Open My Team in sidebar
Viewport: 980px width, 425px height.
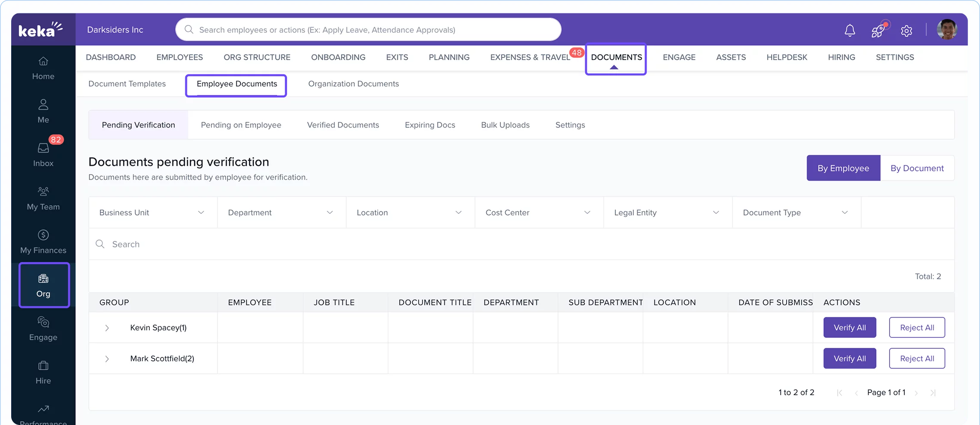[43, 198]
